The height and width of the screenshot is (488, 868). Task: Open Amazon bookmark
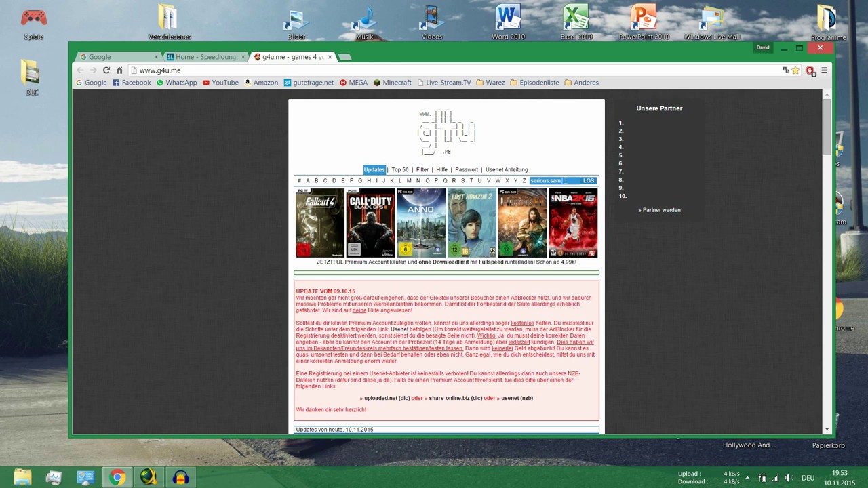[x=261, y=83]
